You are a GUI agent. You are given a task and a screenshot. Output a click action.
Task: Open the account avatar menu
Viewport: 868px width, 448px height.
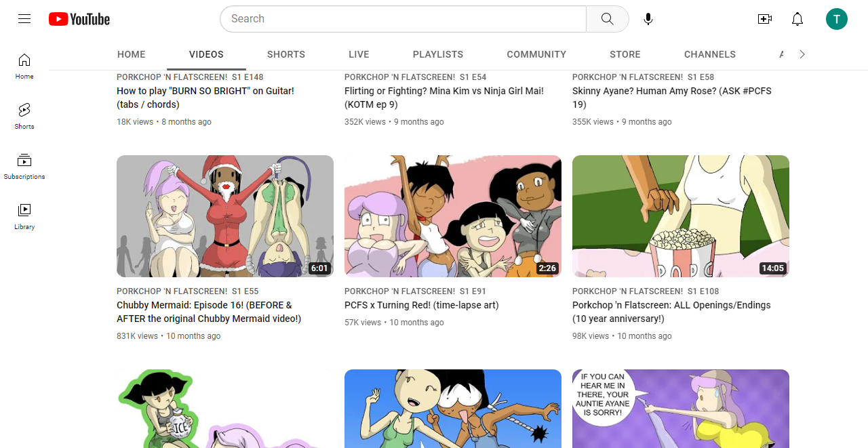837,19
